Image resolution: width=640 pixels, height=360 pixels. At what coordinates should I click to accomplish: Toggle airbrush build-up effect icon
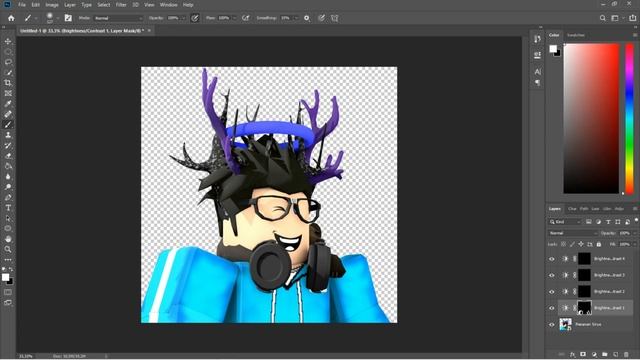tap(246, 18)
